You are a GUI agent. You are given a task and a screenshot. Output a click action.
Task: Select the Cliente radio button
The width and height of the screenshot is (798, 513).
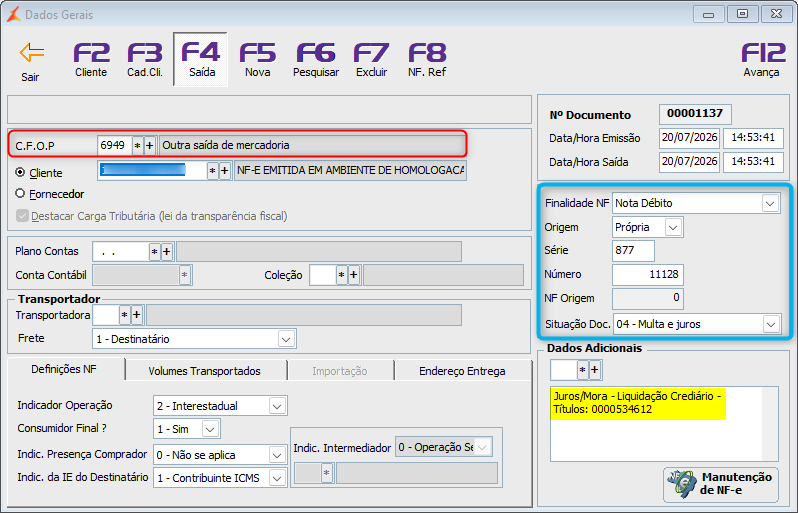point(20,173)
